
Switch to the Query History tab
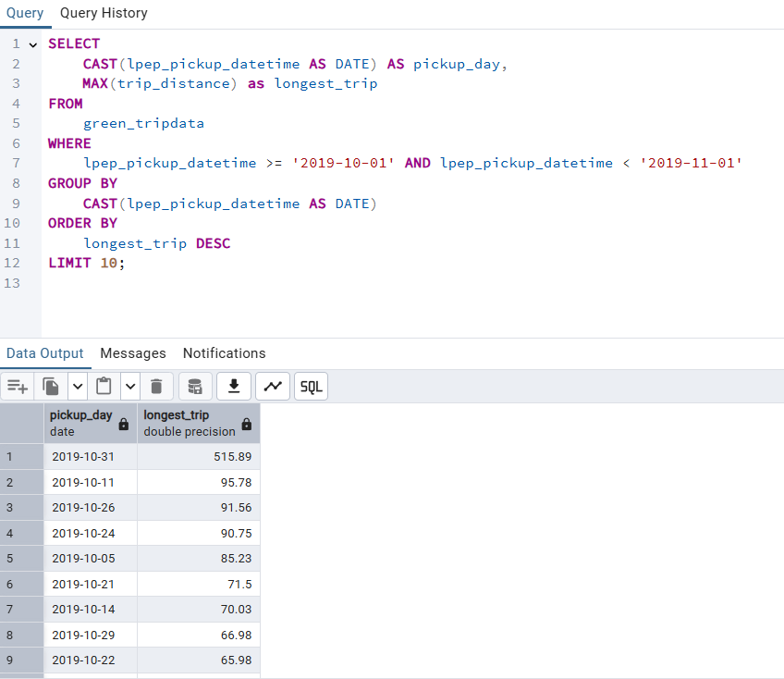click(104, 13)
